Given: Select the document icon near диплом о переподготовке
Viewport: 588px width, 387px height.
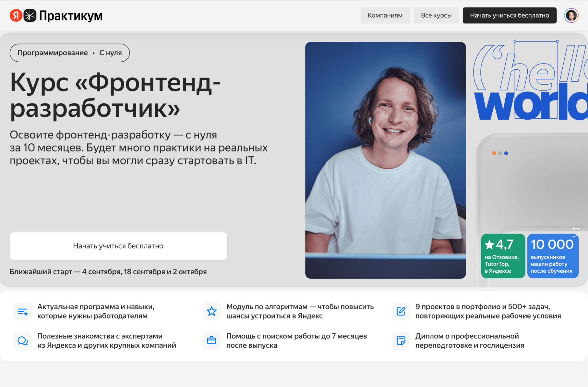Looking at the screenshot, I should pyautogui.click(x=400, y=341).
